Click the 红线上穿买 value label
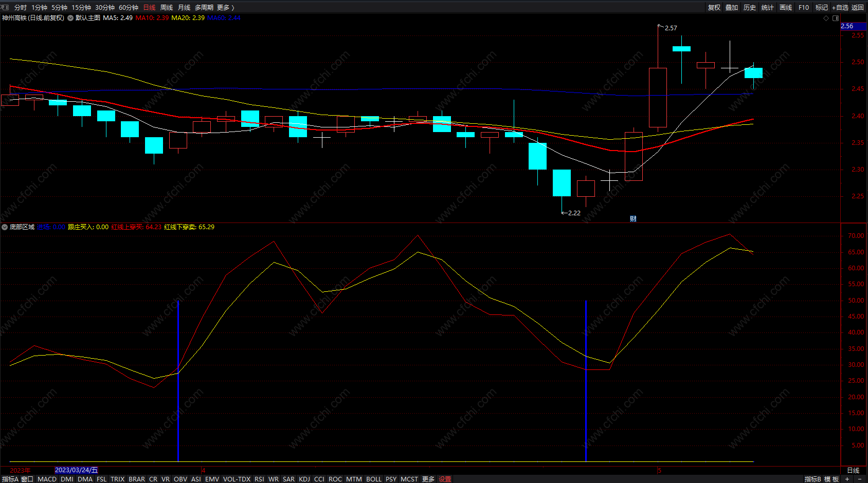868x483 pixels. (136, 227)
